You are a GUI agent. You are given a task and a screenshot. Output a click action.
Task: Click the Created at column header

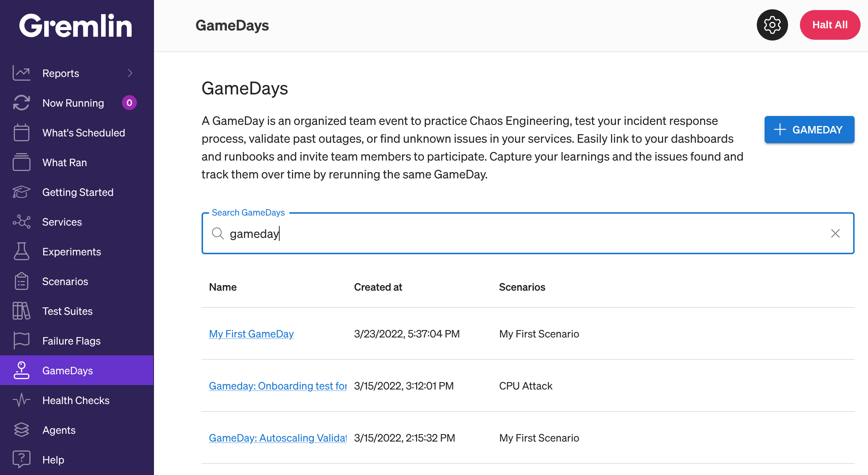(x=378, y=287)
